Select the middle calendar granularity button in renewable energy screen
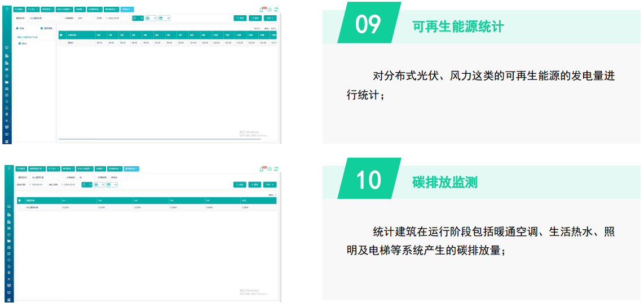The image size is (644, 303). (151, 18)
